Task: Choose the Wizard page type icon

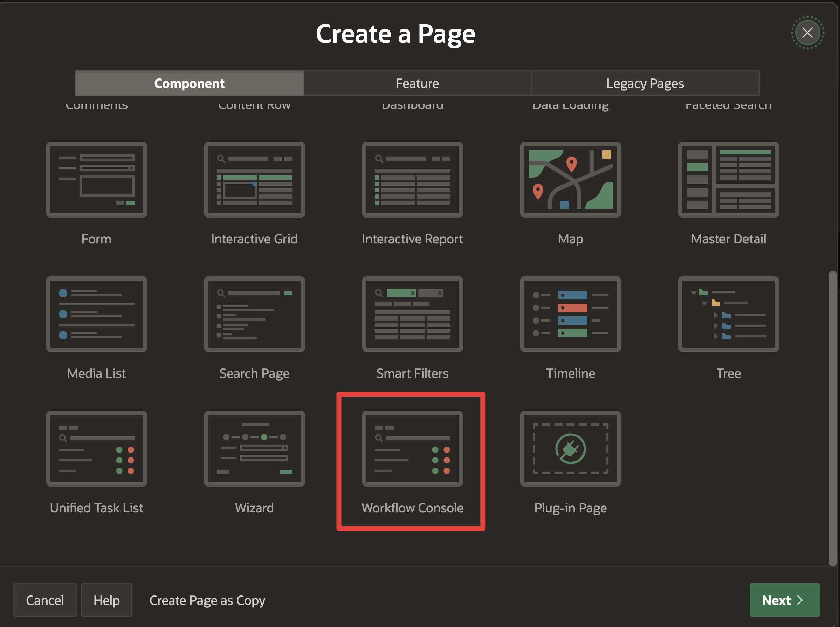Action: (254, 449)
